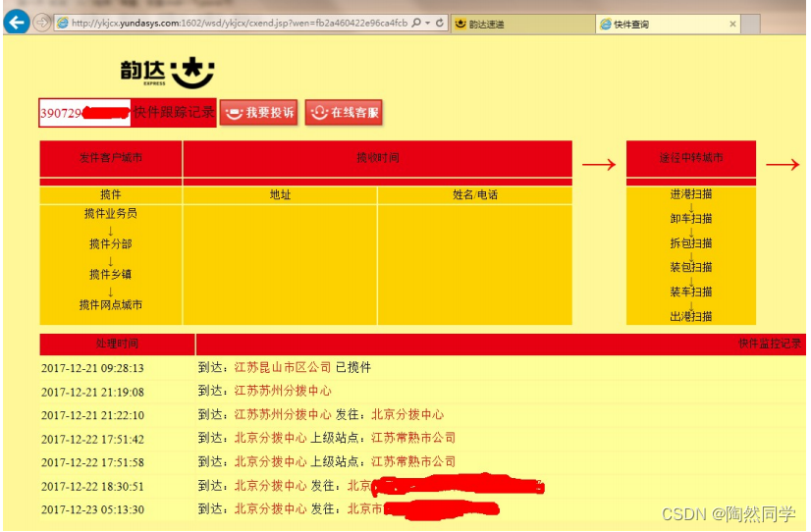This screenshot has height=532, width=811.
Task: Click the 已揽件 status text
Action: point(353,367)
